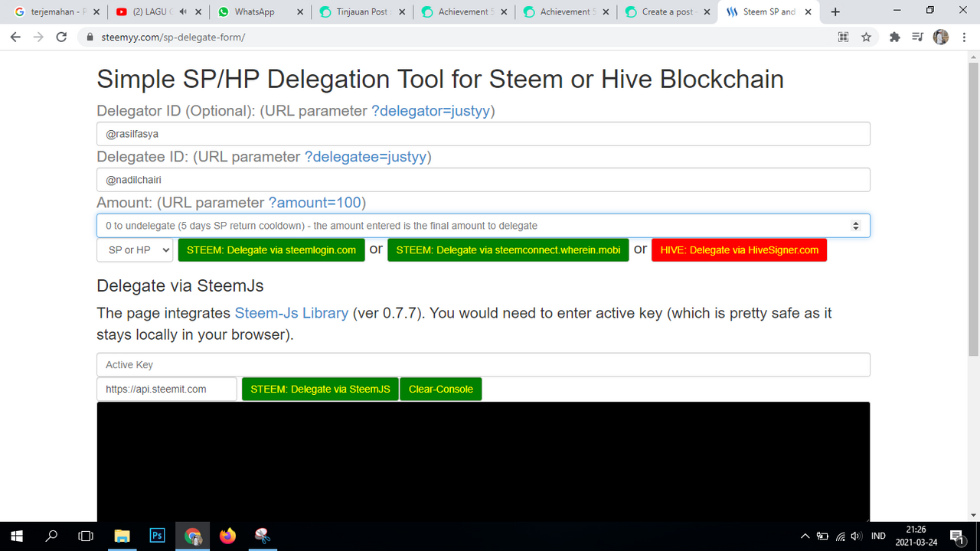Open the QR/grid icon in address bar
The image size is (980, 551).
pos(844,37)
